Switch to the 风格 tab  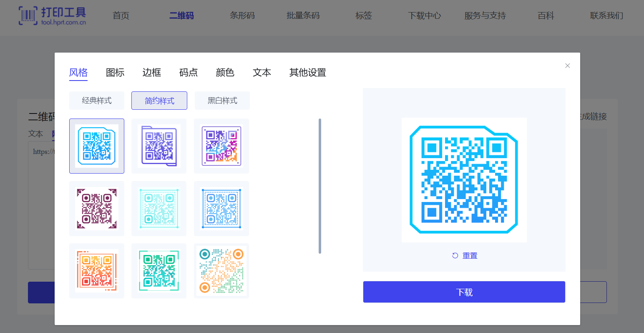(78, 73)
